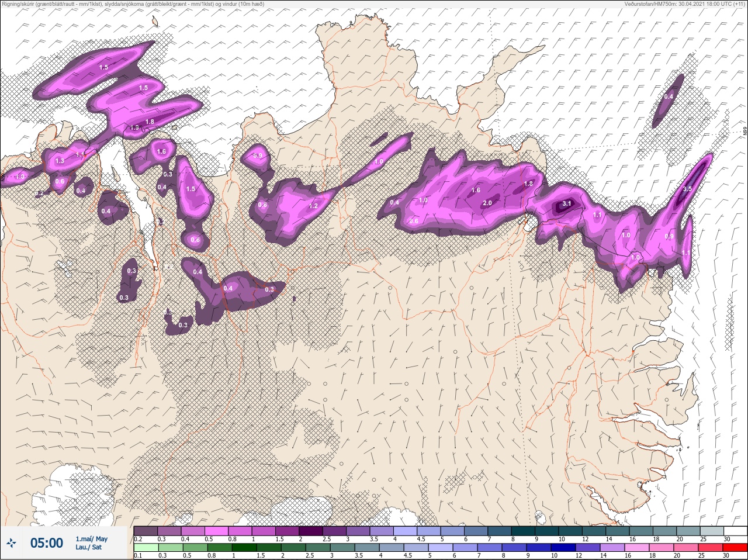The image size is (748, 560).
Task: Click the '1.maí/ May' date label
Action: tap(92, 539)
